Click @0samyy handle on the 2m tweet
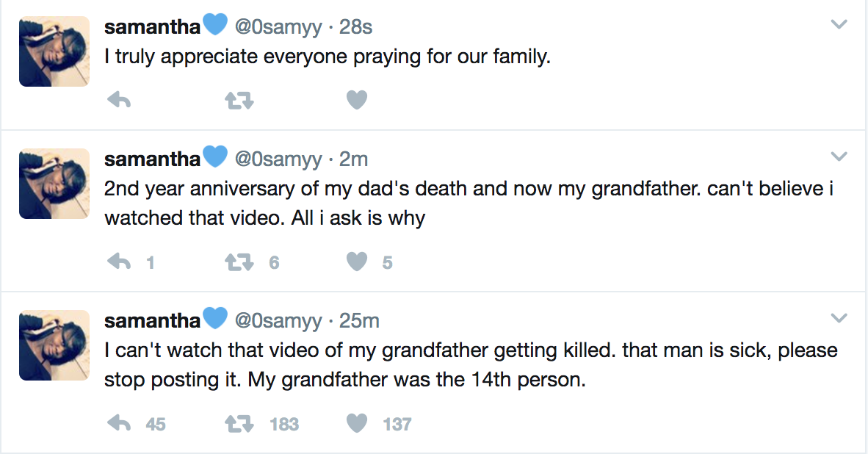Viewport: 868px width, 454px height. (278, 159)
